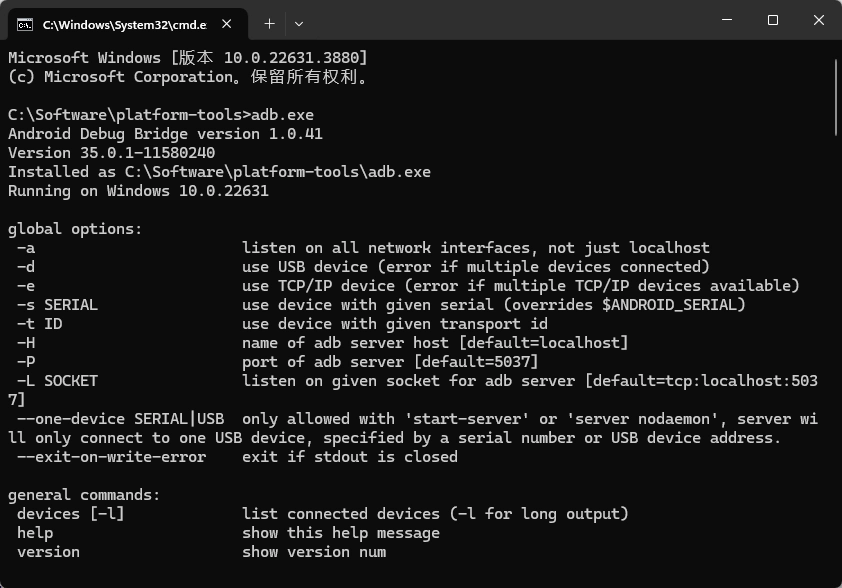
Task: Click the 'global options:' heading
Action: pyautogui.click(x=75, y=229)
